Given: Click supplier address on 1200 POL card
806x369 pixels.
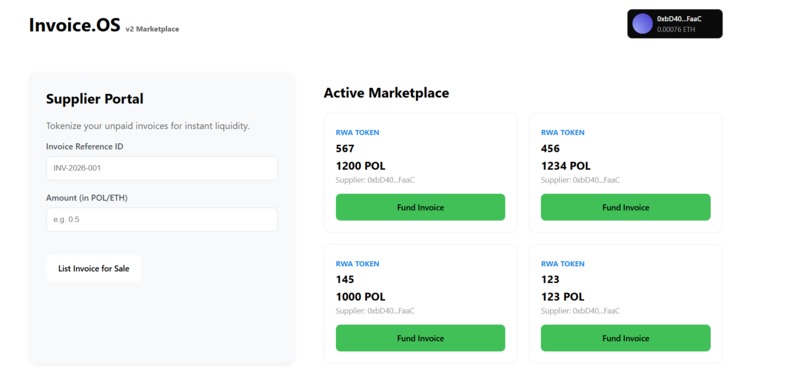Looking at the screenshot, I should (375, 180).
